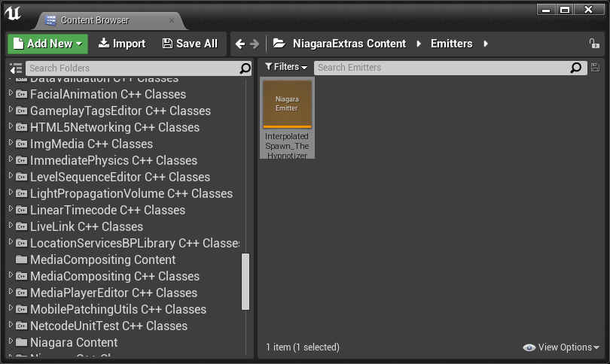
Task: Expand LightPropagationVolume C++ Classes folder
Action: pyautogui.click(x=11, y=192)
